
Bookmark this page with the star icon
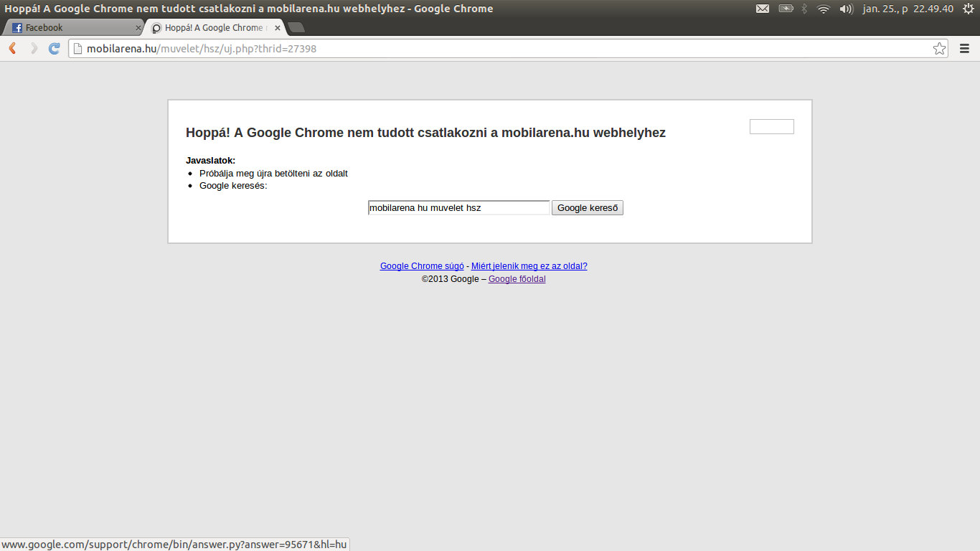(x=939, y=49)
